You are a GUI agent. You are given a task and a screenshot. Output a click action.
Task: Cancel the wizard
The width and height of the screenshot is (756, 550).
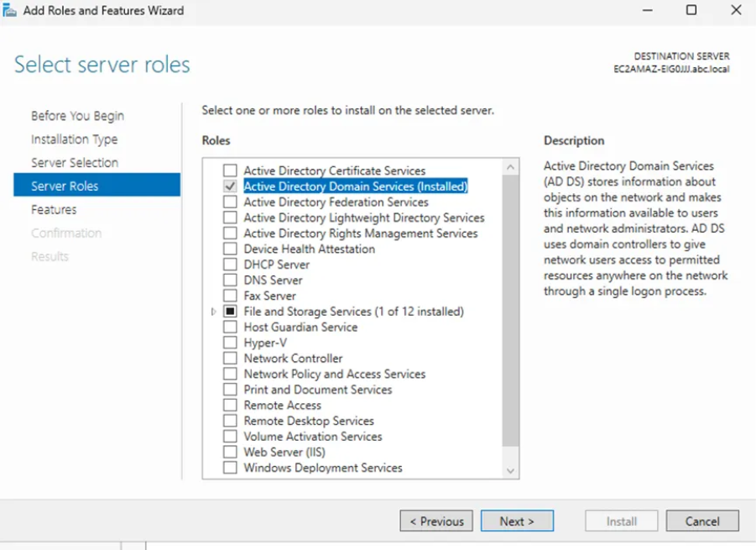pyautogui.click(x=702, y=521)
